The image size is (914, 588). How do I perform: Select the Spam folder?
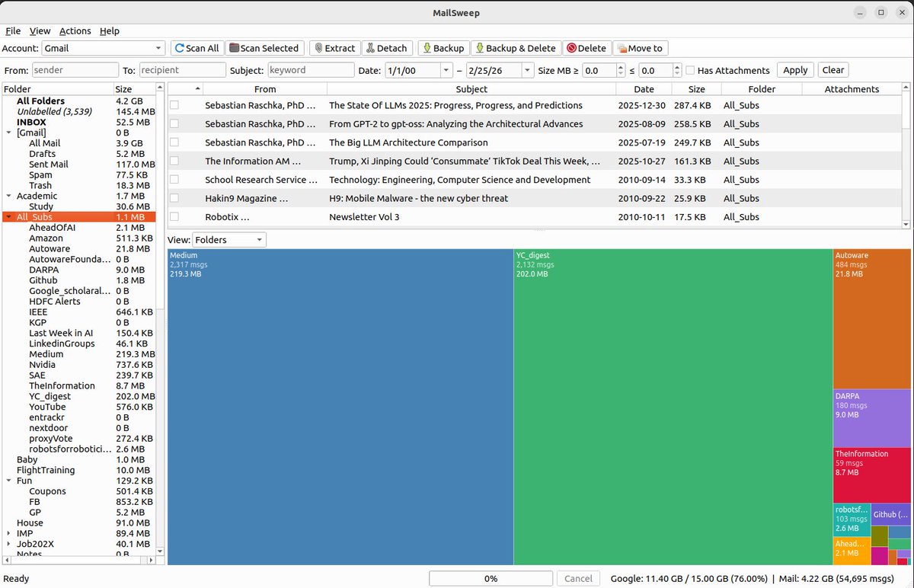click(x=40, y=175)
